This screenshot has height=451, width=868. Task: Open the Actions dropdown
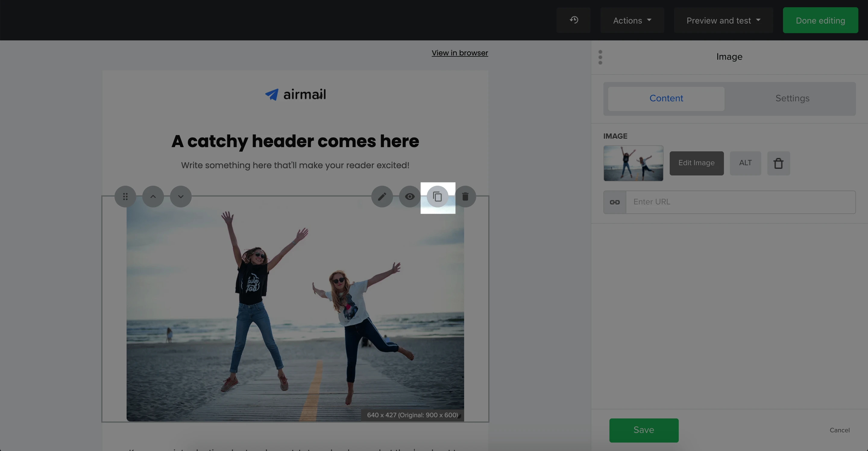(632, 20)
